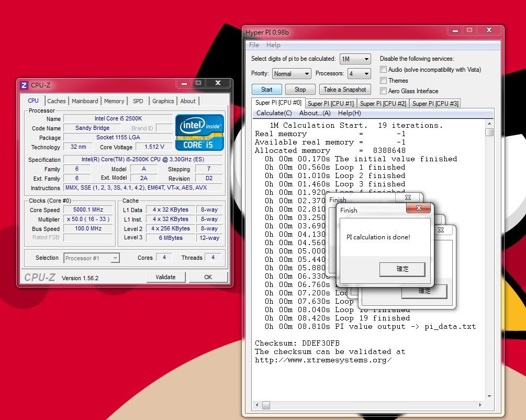Viewport: 526px width, 420px height.
Task: Click the Level 3 cache value 6 MBytes
Action: click(171, 238)
